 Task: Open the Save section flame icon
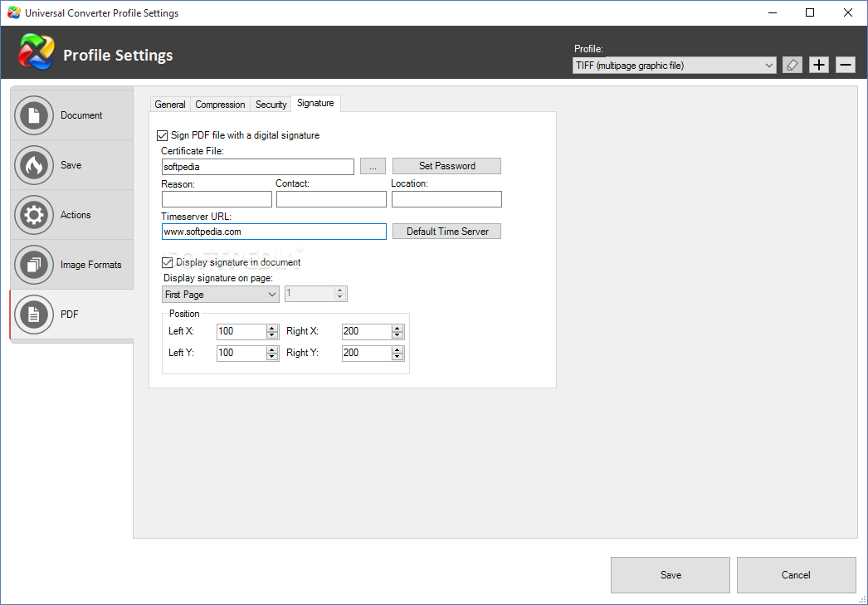pos(34,165)
